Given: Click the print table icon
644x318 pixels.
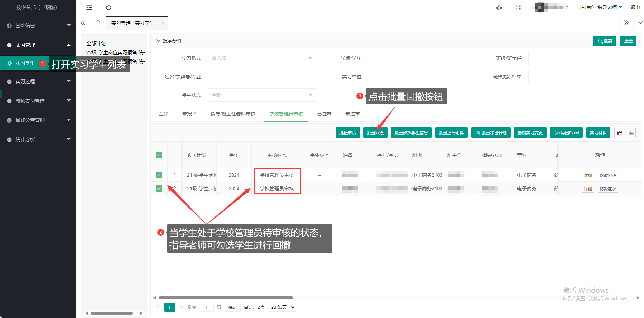Looking at the screenshot, I should [x=632, y=133].
